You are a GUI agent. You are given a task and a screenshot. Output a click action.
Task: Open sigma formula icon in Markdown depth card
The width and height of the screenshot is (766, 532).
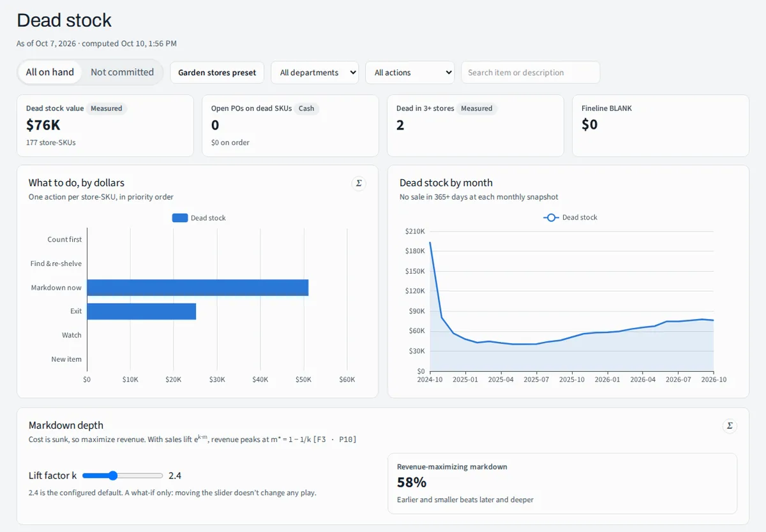tap(730, 425)
